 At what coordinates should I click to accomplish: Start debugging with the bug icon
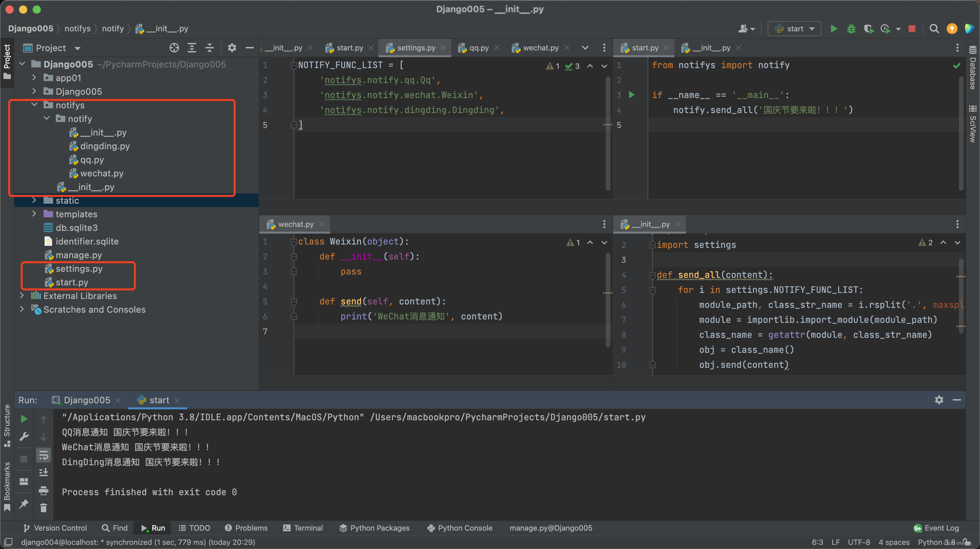pyautogui.click(x=851, y=29)
